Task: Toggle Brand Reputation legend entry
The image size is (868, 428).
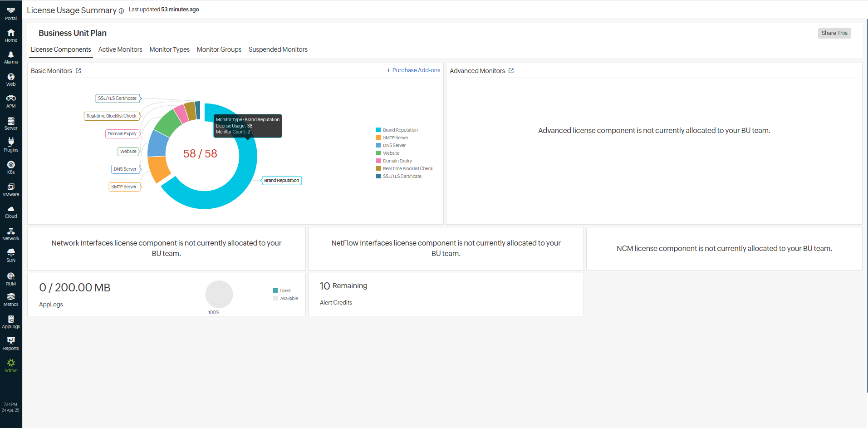Action: pyautogui.click(x=400, y=130)
